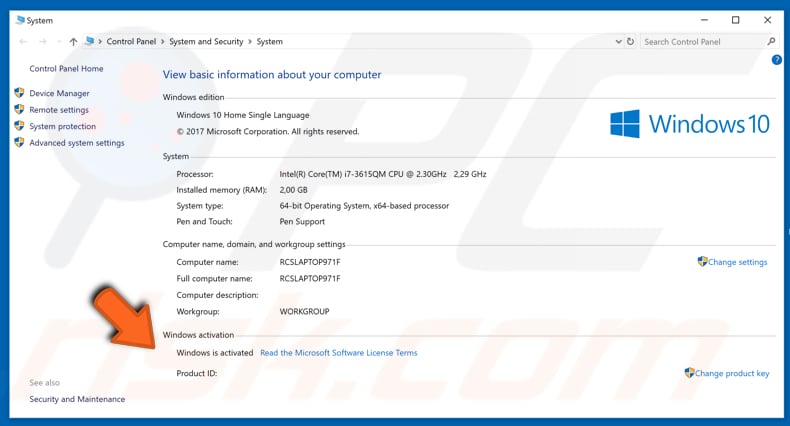The height and width of the screenshot is (426, 790).
Task: Click the help question mark icon
Action: click(x=776, y=60)
